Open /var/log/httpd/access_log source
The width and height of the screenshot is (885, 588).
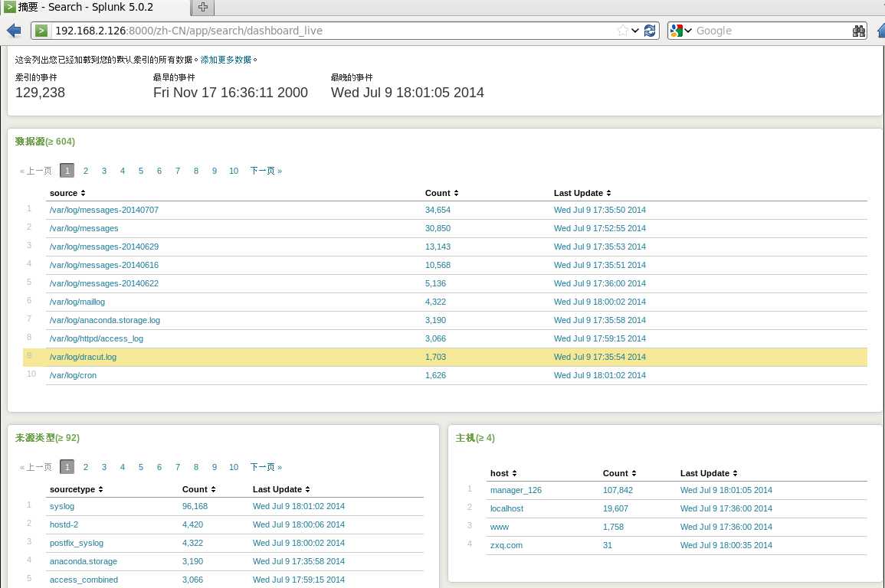point(96,338)
